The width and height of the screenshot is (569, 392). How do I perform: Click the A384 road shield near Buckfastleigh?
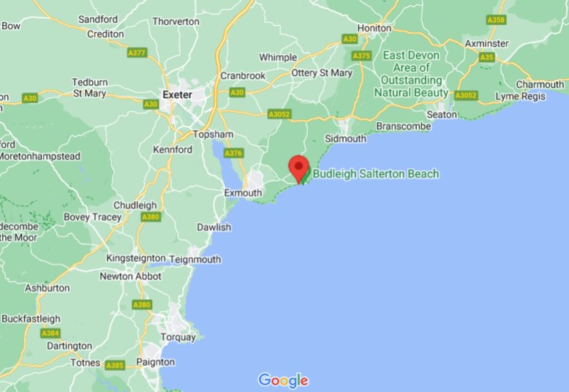50,333
